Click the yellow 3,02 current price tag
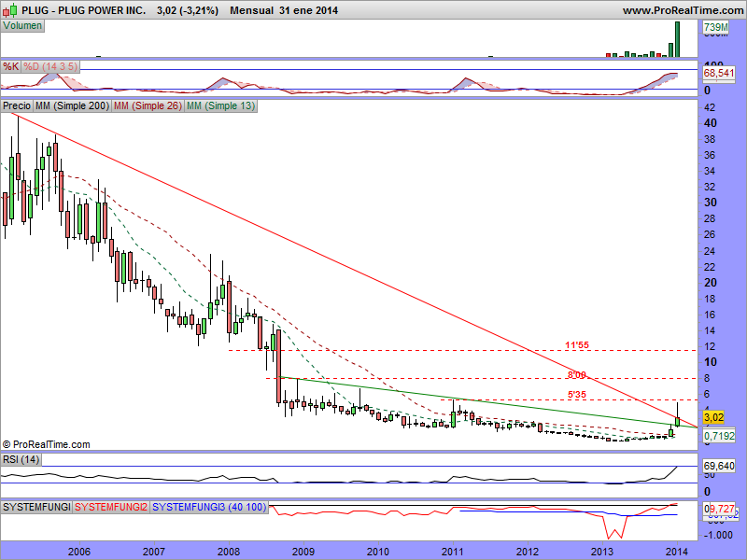 point(713,417)
